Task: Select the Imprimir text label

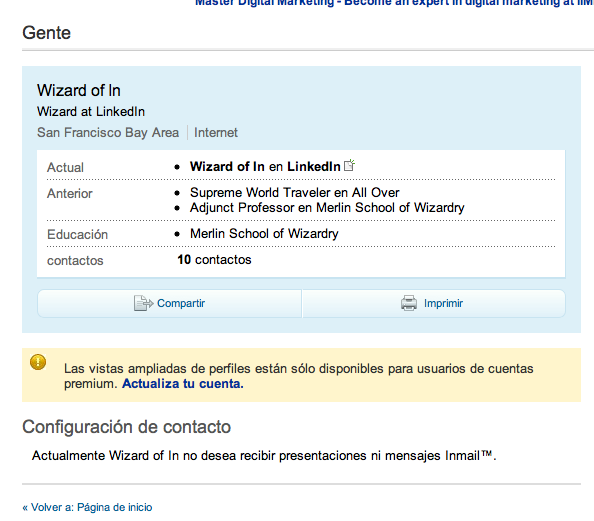Action: [443, 303]
